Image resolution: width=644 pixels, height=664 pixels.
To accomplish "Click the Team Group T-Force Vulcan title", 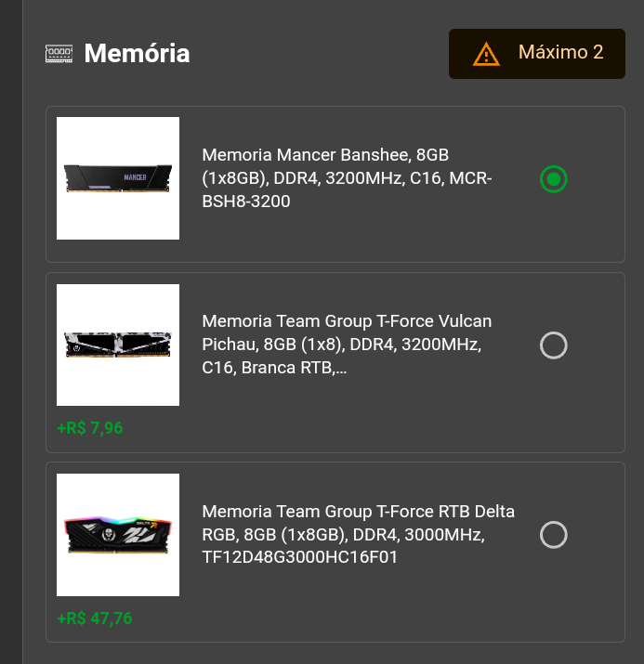I will point(347,345).
